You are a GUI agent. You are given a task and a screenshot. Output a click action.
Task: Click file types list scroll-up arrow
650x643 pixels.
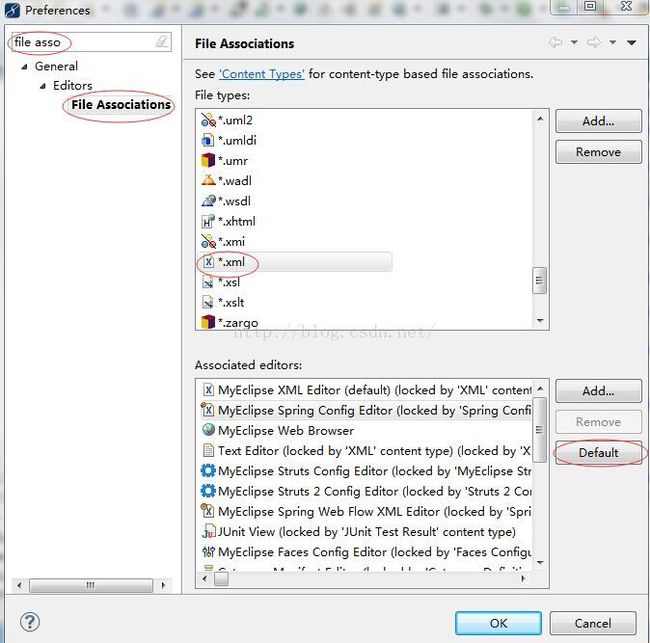pyautogui.click(x=540, y=119)
